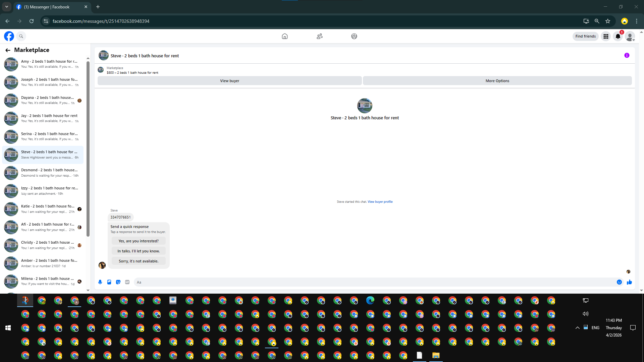Open the Groups icon in top navigation
Screen dimensions: 644x362
(354, 36)
